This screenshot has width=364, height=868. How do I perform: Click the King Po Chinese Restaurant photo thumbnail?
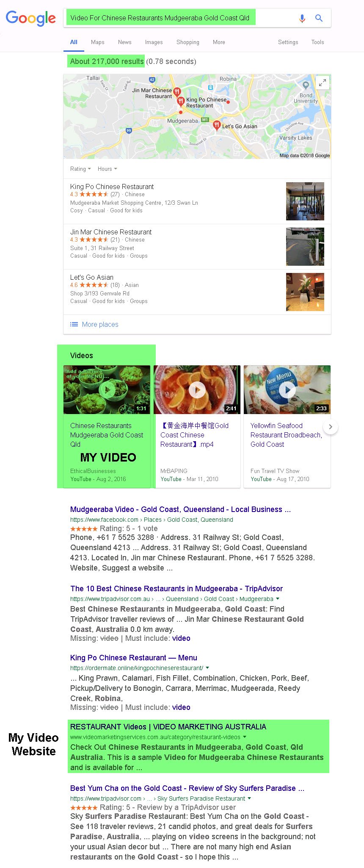[305, 201]
